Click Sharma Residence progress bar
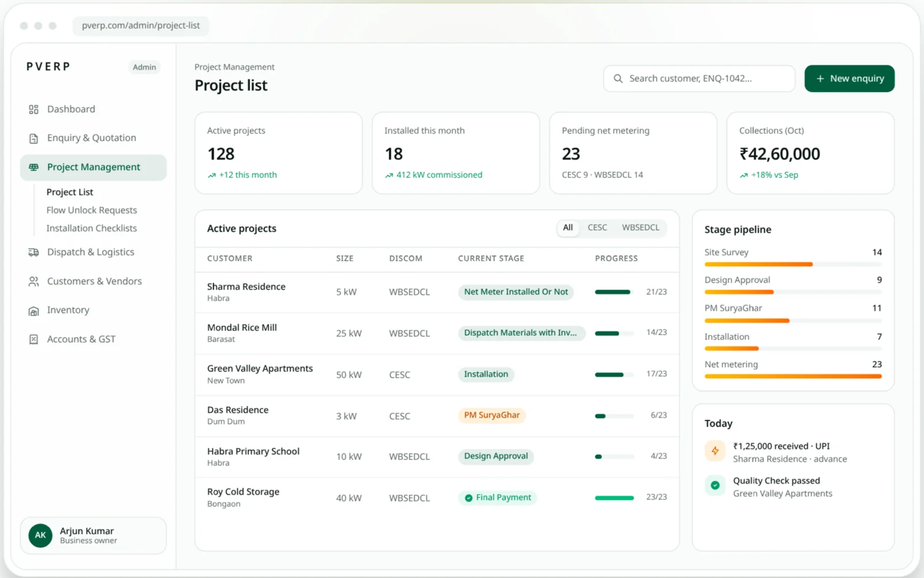This screenshot has width=924, height=578. [x=614, y=292]
